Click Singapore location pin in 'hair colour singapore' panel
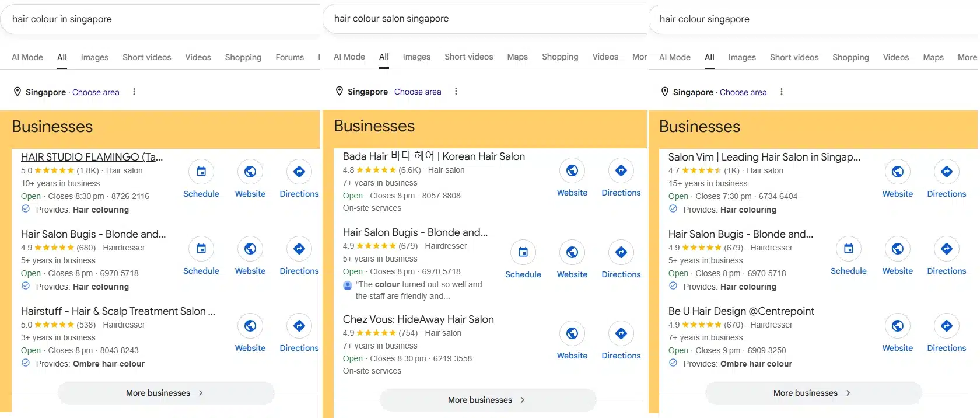Screen dimensions: 980x418 click(x=665, y=92)
